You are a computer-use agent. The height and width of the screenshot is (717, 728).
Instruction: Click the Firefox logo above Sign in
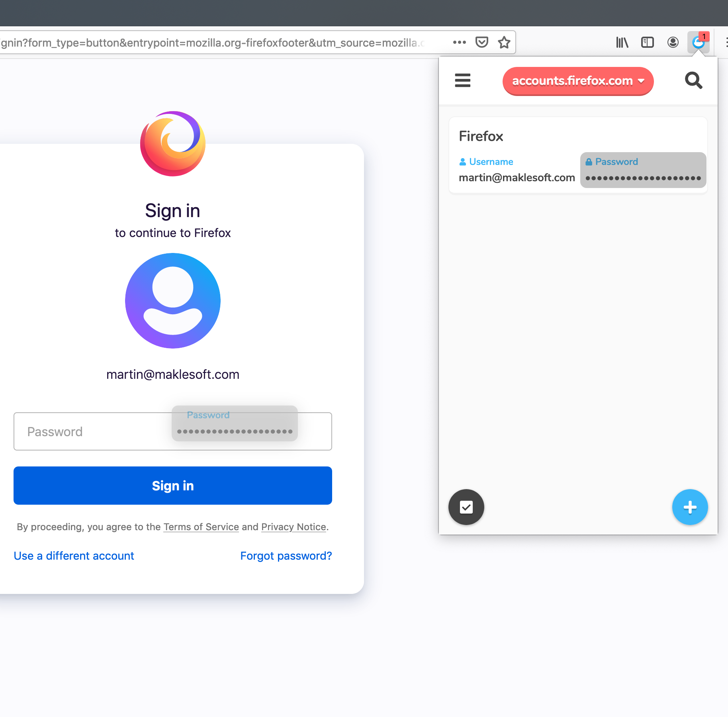click(x=173, y=143)
